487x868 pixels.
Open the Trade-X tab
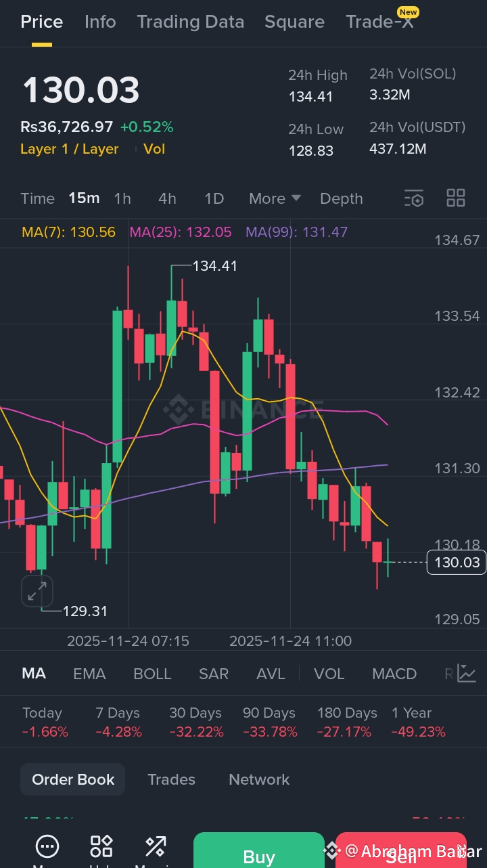coord(379,22)
